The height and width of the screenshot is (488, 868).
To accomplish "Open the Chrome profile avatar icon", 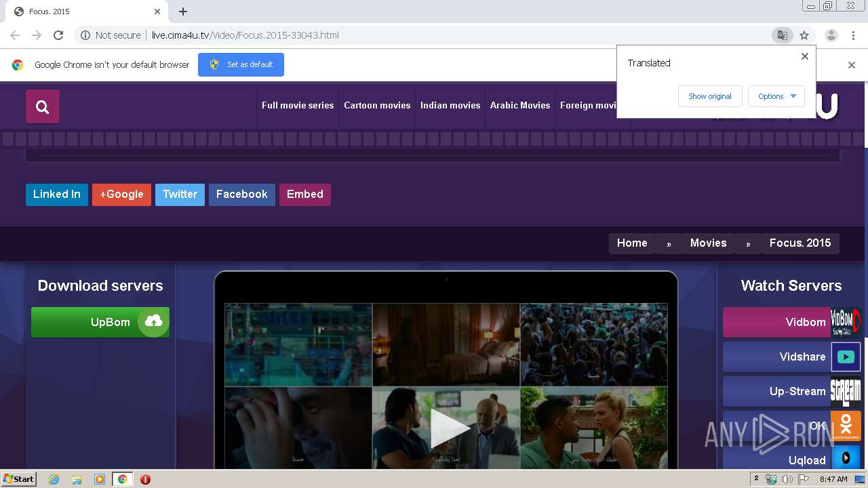I will click(831, 35).
